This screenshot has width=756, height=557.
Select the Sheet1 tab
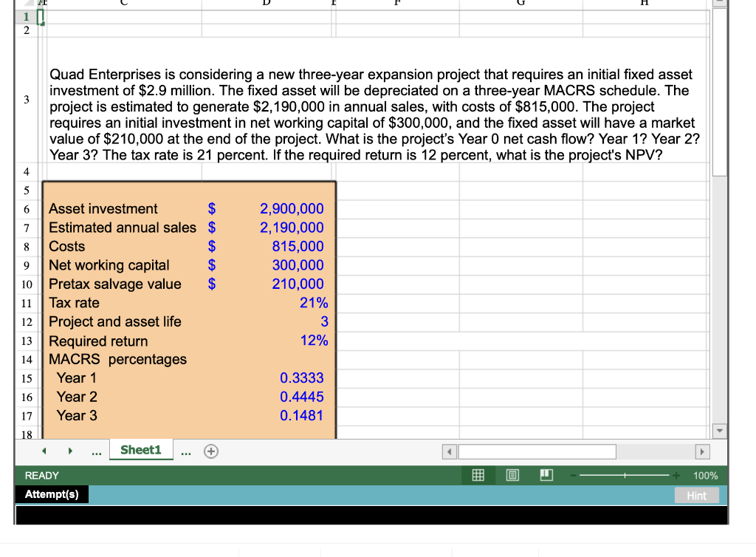(140, 450)
